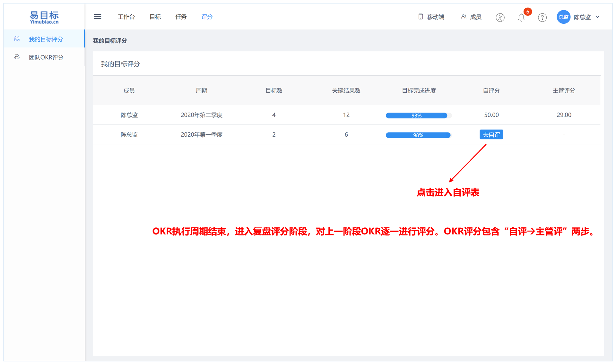Viewport: 616px width, 364px height.
Task: Open the notification count badge 6
Action: point(527,12)
